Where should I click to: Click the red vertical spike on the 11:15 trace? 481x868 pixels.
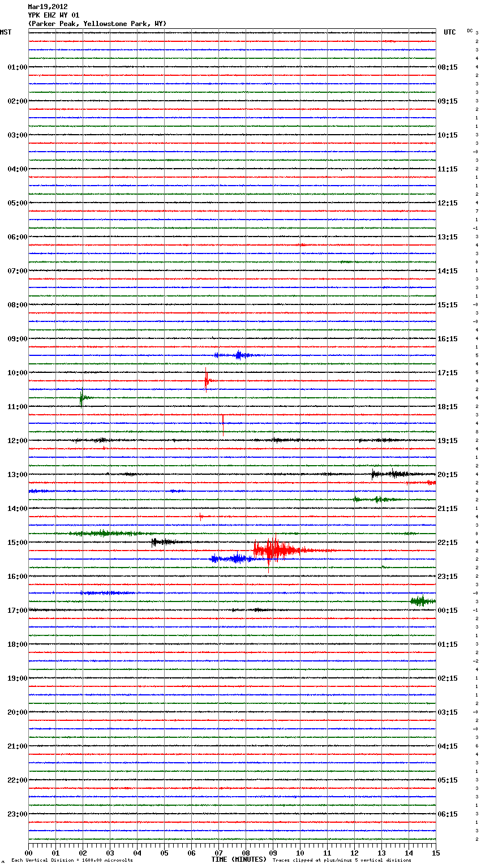point(223,425)
